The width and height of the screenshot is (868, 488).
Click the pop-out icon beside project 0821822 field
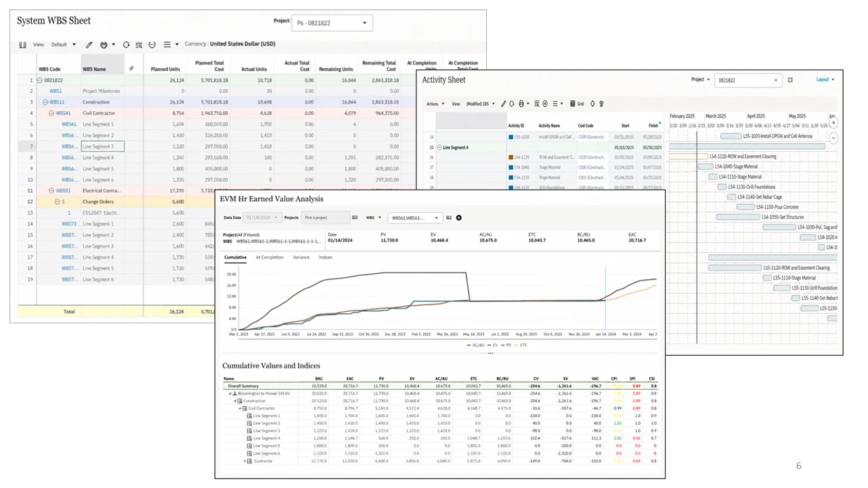pyautogui.click(x=790, y=80)
